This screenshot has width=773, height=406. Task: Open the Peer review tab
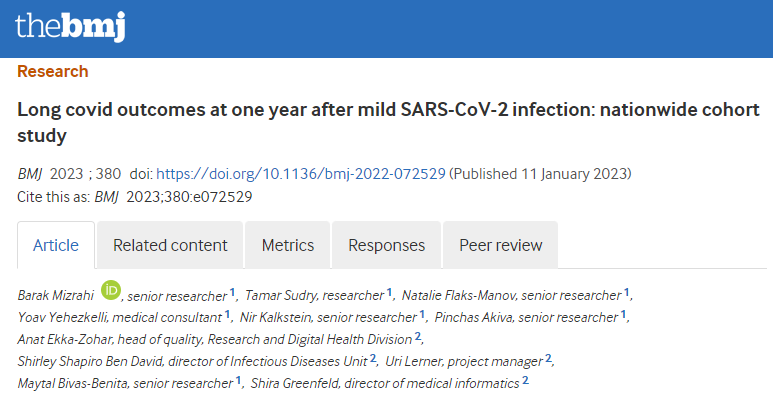(500, 245)
